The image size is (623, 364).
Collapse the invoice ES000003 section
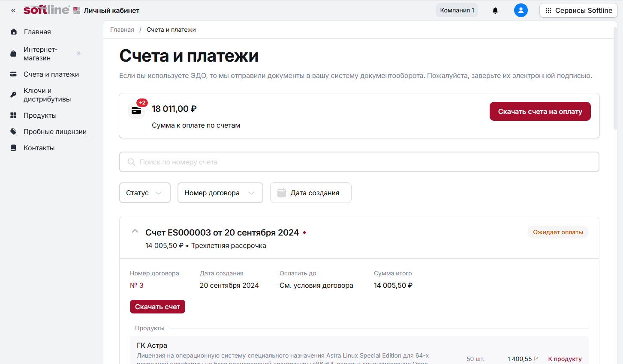click(x=135, y=231)
